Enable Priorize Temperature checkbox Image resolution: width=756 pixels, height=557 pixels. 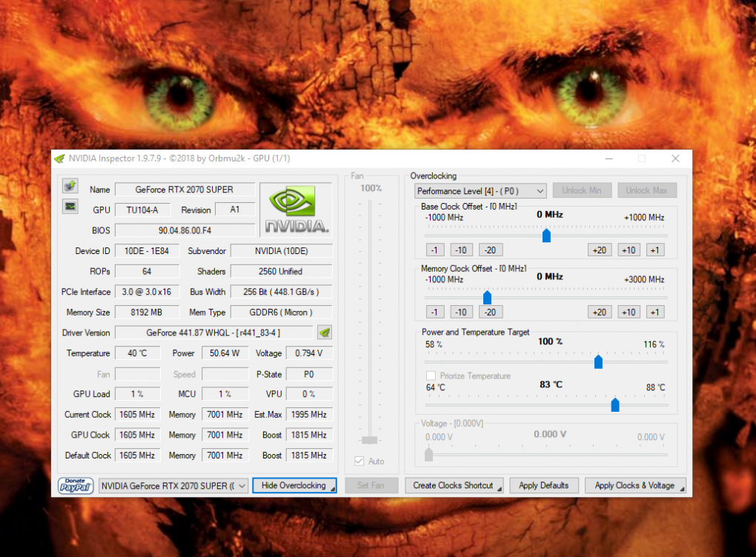coord(431,376)
